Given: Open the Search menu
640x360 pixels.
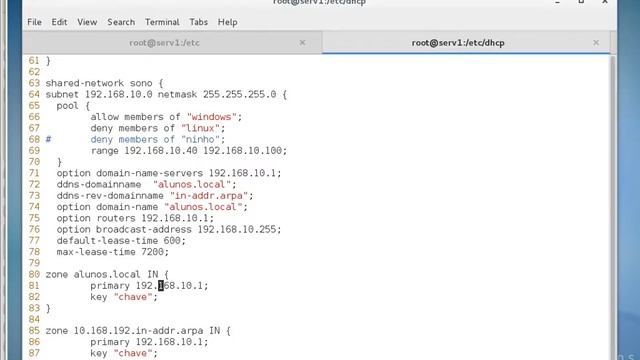Looking at the screenshot, I should coord(121,22).
